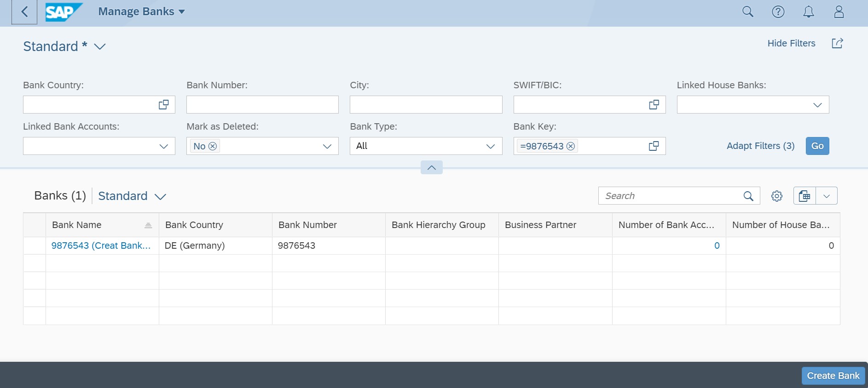Click the share export icon near Hide Filters
Screen dimensions: 868x388
837,43
